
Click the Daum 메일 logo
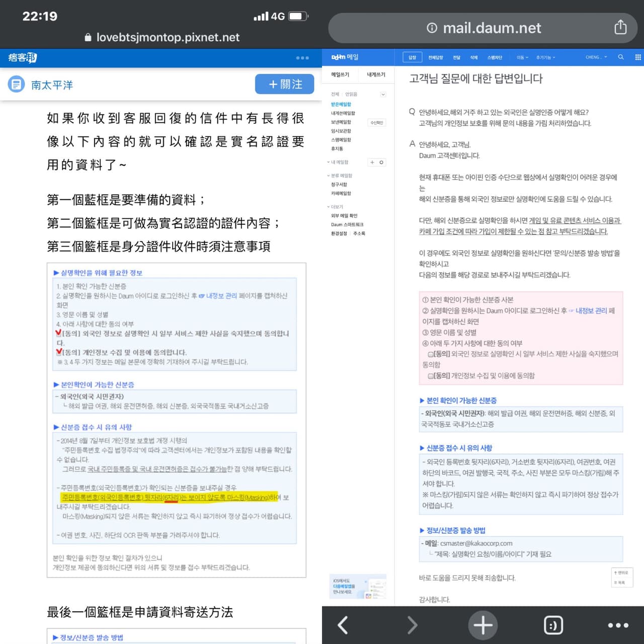click(x=345, y=57)
